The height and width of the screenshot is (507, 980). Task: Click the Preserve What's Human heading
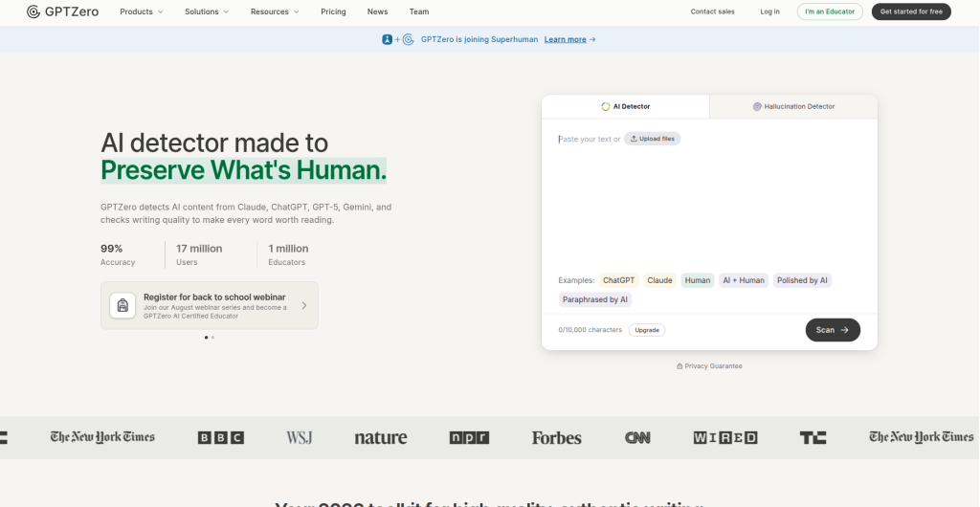coord(244,170)
